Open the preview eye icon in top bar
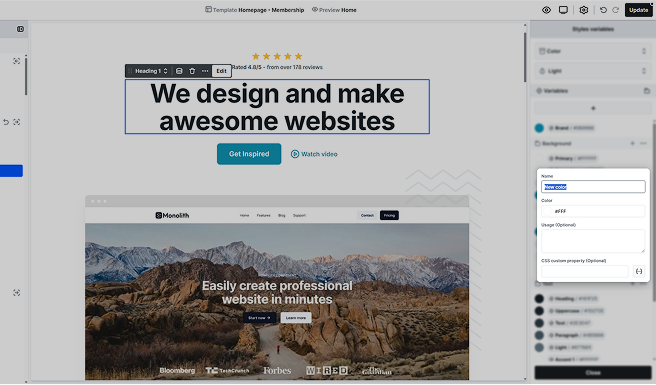This screenshot has width=656, height=385. [x=546, y=10]
